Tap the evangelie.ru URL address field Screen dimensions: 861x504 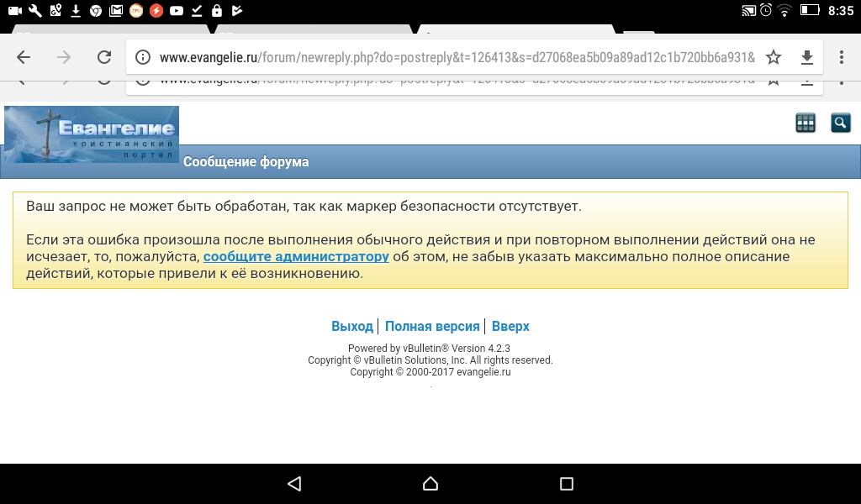[x=454, y=57]
